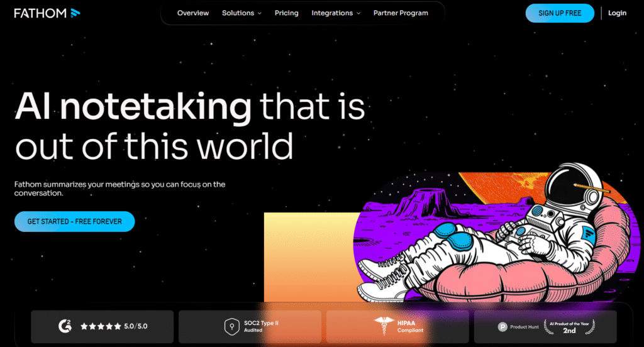Click the 'out of this world' heading line
This screenshot has height=347, width=644.
(154, 146)
